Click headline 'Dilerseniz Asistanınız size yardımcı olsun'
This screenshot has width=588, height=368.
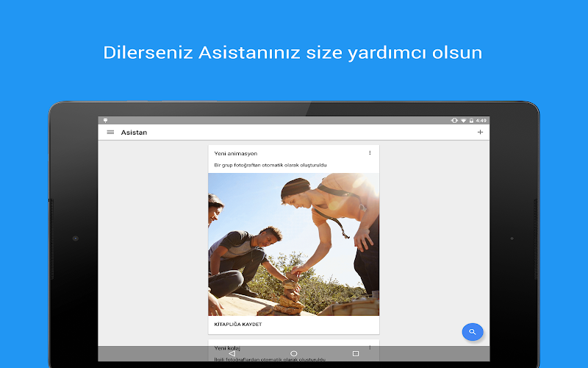point(293,52)
